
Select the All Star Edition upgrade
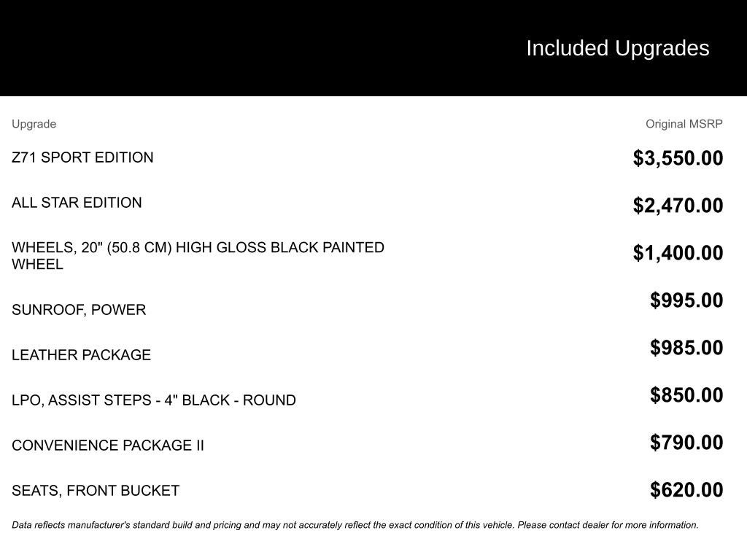tap(77, 203)
